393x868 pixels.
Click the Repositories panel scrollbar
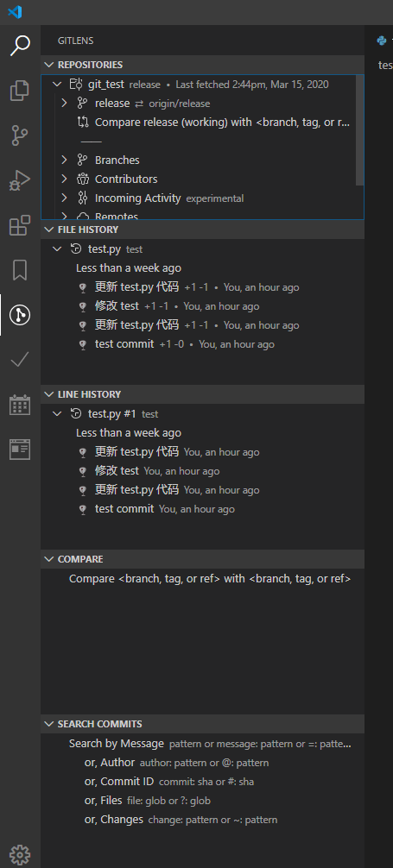[359, 130]
